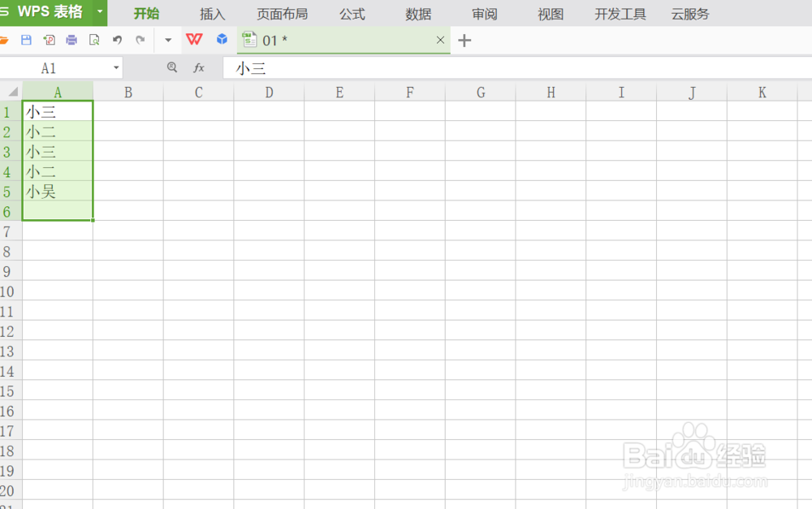Select column E header
The height and width of the screenshot is (509, 812).
point(339,92)
